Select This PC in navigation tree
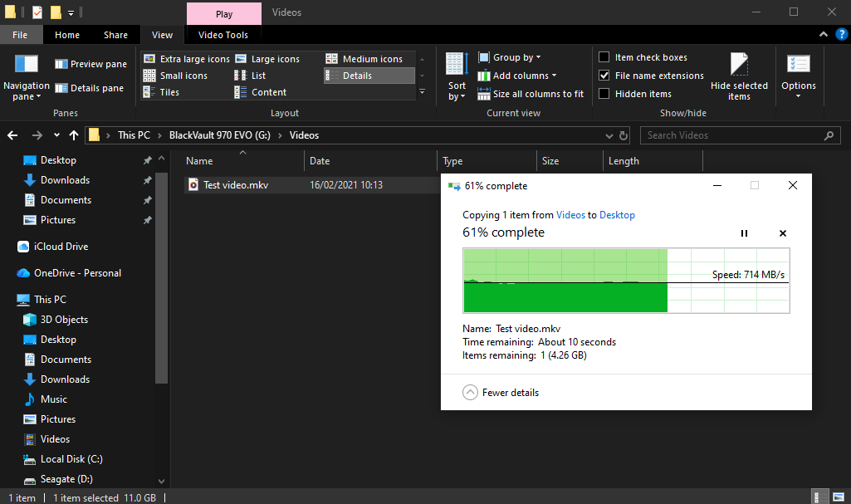Image resolution: width=851 pixels, height=504 pixels. pyautogui.click(x=50, y=300)
